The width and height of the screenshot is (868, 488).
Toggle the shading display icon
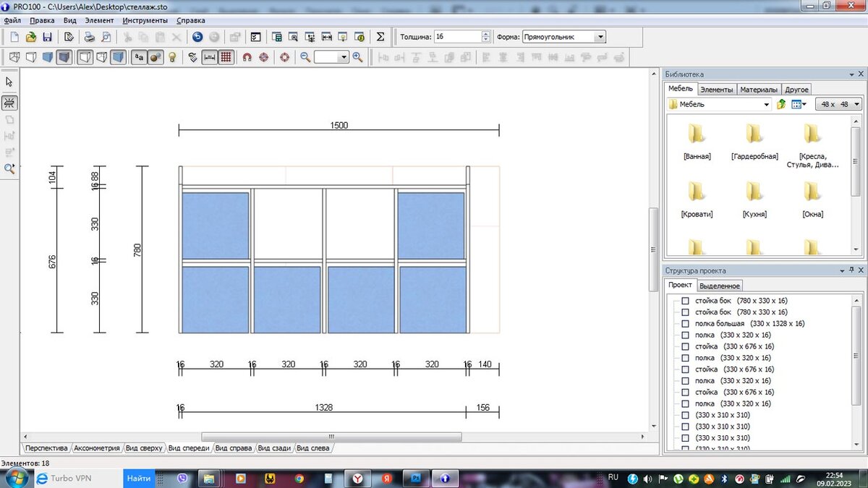pyautogui.click(x=118, y=57)
